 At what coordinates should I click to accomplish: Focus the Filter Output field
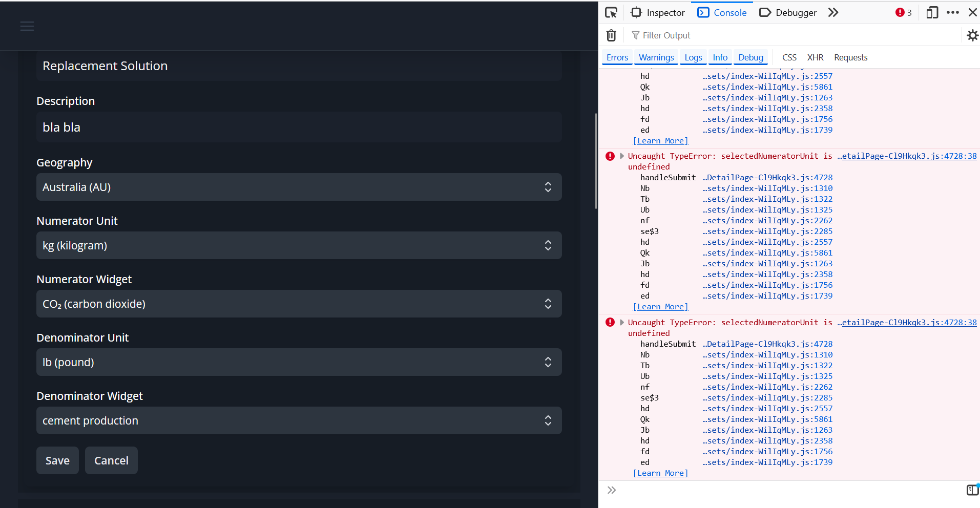pyautogui.click(x=794, y=35)
